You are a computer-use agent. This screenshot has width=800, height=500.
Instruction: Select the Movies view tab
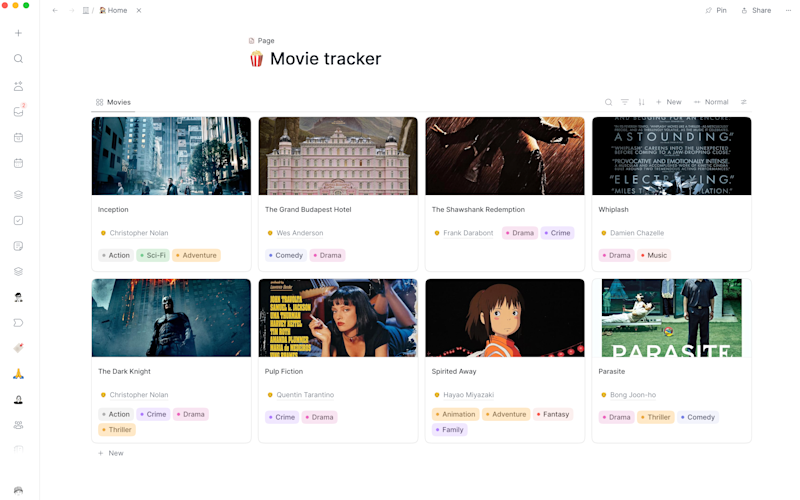pos(113,102)
